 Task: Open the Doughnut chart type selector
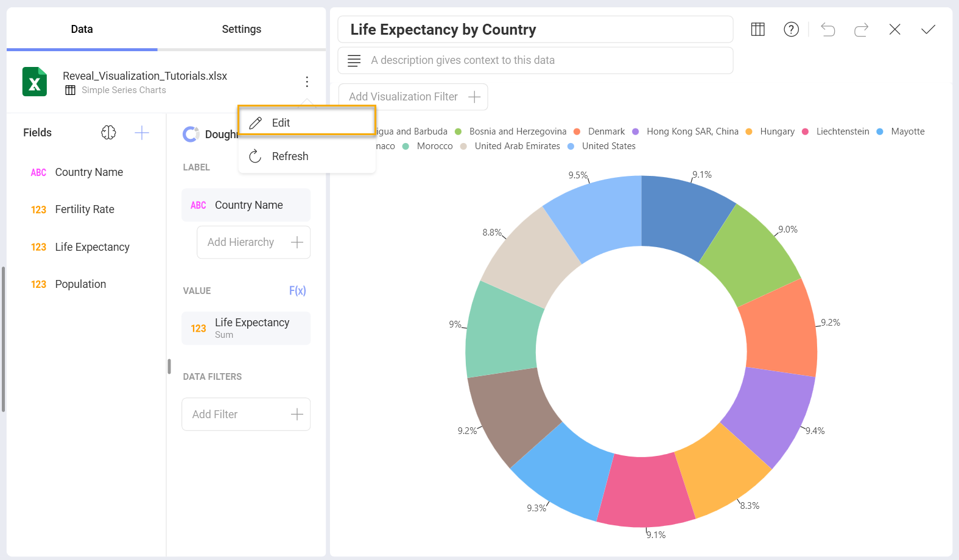click(210, 135)
